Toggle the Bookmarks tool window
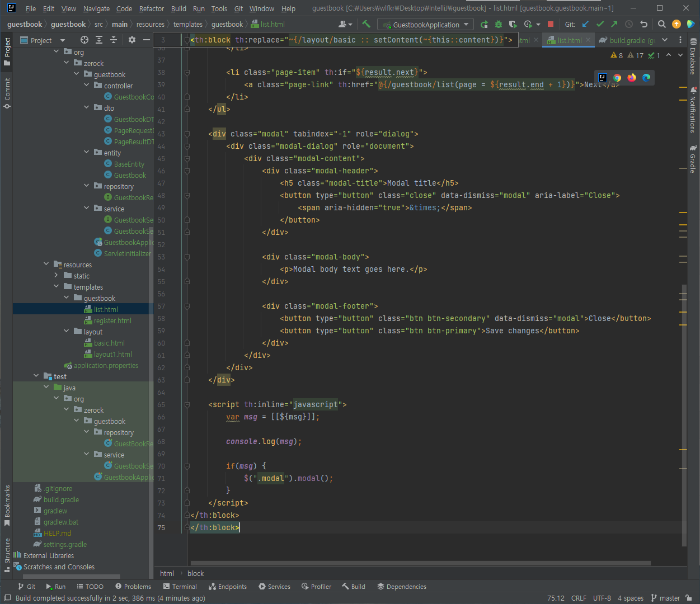The height and width of the screenshot is (604, 700). coord(7,506)
